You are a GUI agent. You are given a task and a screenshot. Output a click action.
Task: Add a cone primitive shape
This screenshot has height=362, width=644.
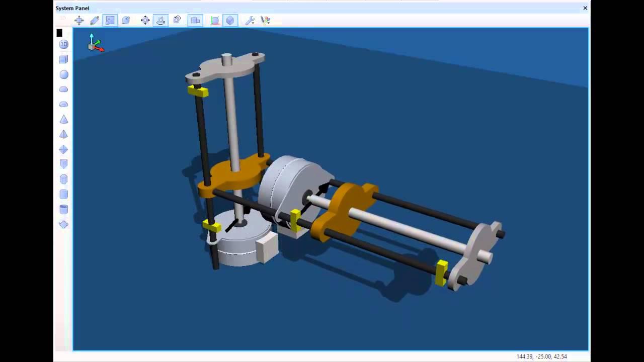(63, 119)
